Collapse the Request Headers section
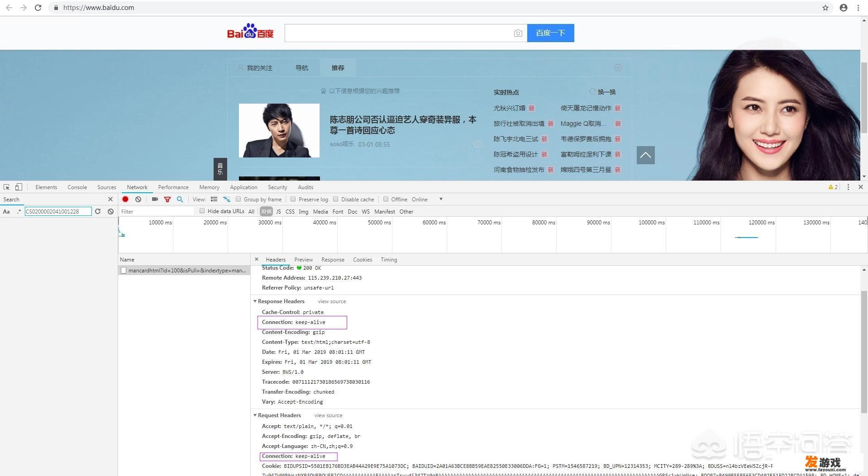 pyautogui.click(x=255, y=415)
